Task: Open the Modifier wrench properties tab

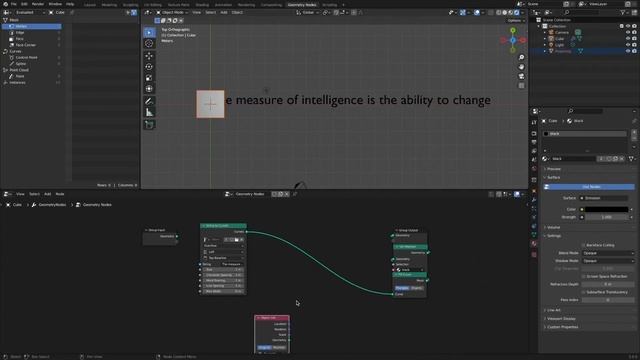Action: point(534,200)
